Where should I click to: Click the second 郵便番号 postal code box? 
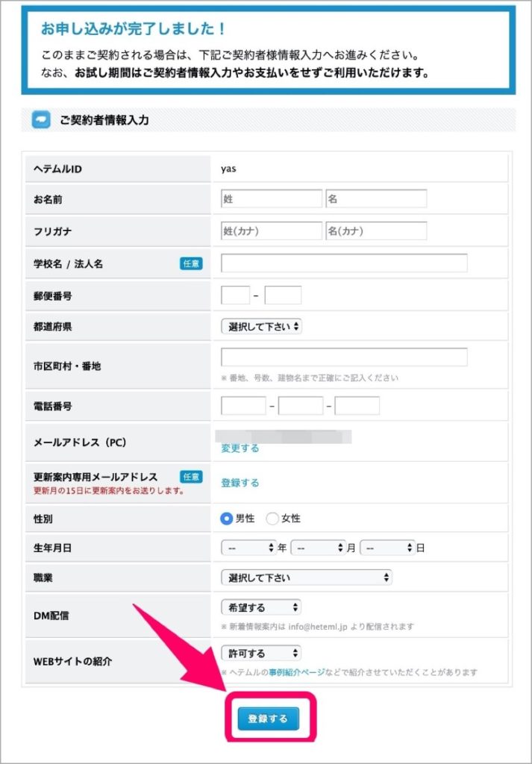click(x=283, y=295)
